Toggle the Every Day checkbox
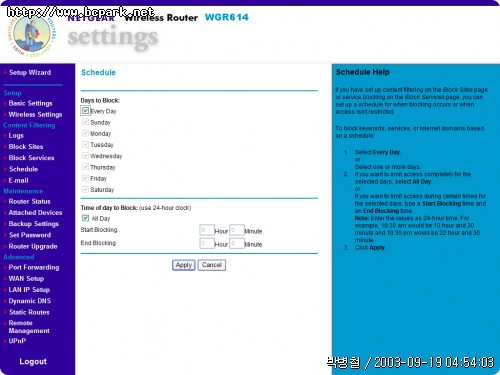This screenshot has width=500, height=375. [85, 111]
